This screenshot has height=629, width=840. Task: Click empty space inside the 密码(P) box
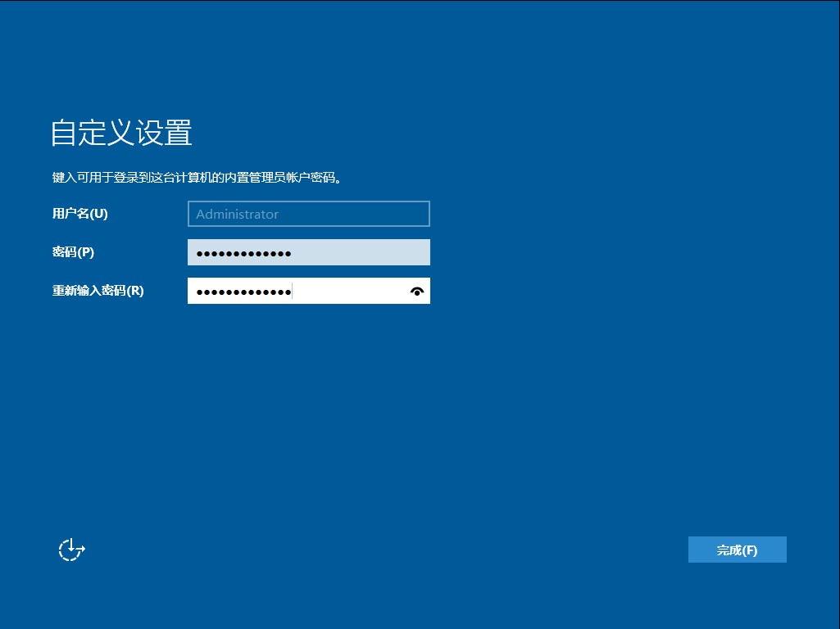361,252
